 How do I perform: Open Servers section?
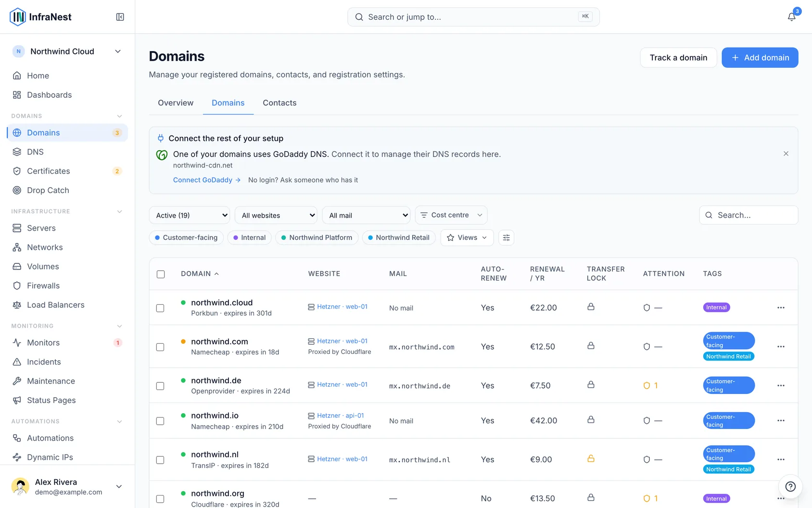click(67, 228)
